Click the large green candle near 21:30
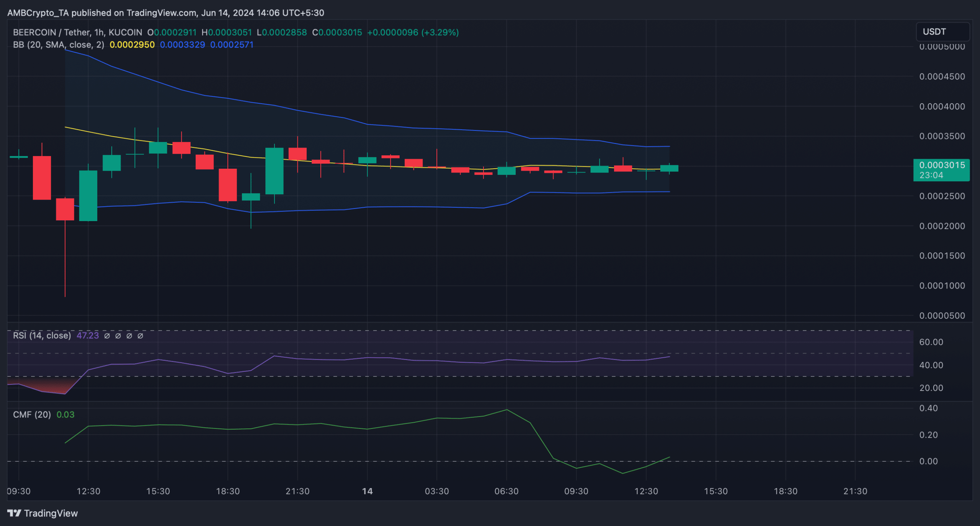The image size is (980, 526). click(x=274, y=171)
